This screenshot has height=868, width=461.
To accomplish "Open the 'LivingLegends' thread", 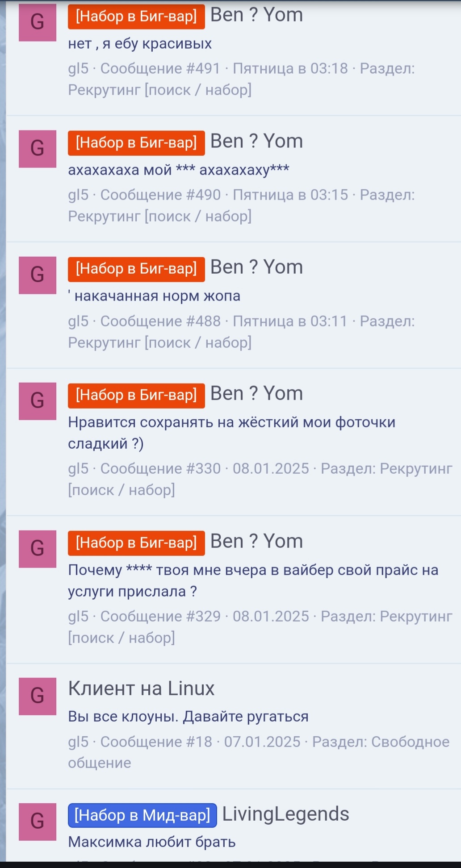I will click(x=286, y=814).
